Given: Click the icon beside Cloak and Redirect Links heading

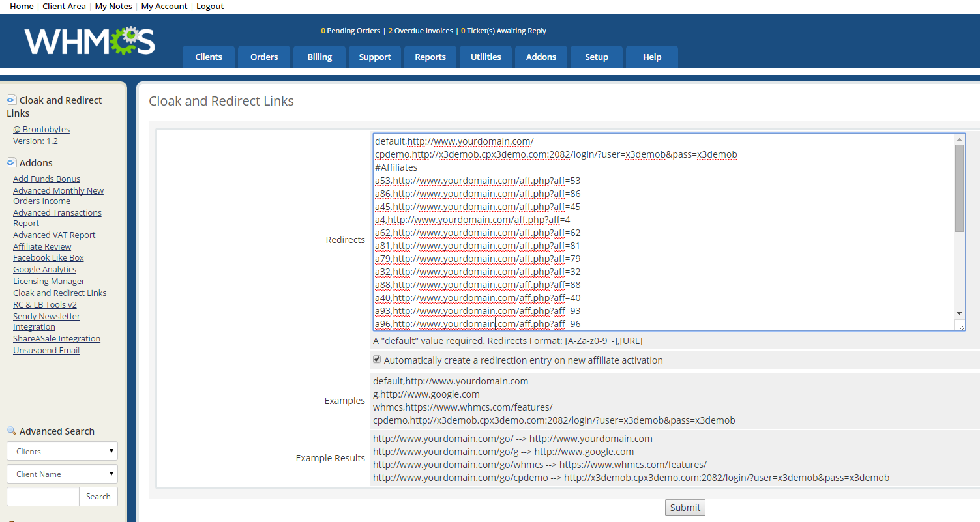Looking at the screenshot, I should [x=11, y=100].
